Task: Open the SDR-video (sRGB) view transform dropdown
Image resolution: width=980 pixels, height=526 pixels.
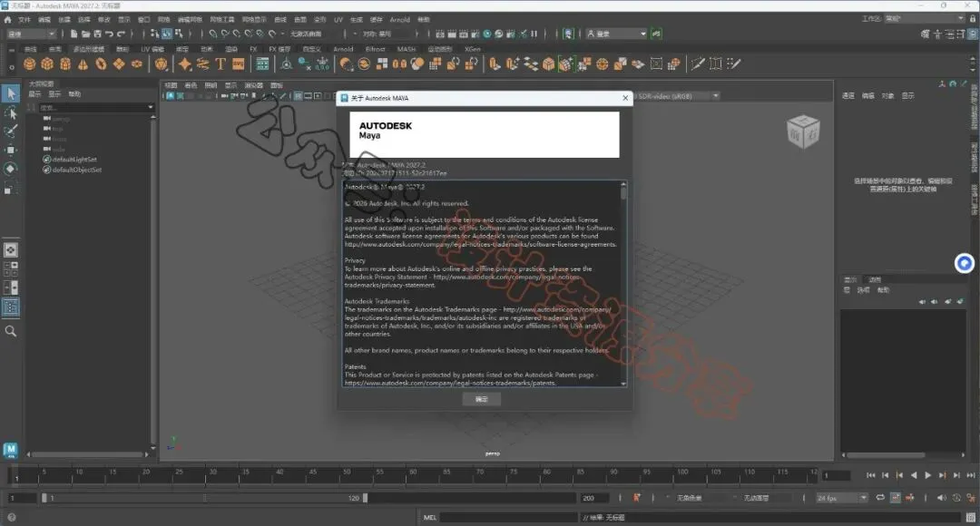Action: click(677, 96)
